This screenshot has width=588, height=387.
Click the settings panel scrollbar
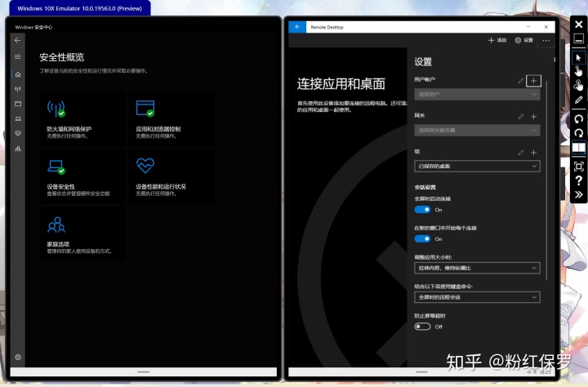(546, 180)
